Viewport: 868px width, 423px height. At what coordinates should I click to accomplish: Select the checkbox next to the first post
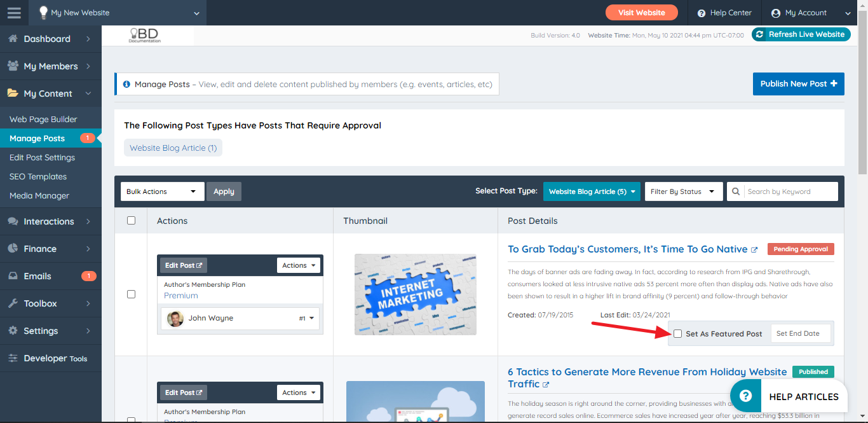tap(131, 294)
